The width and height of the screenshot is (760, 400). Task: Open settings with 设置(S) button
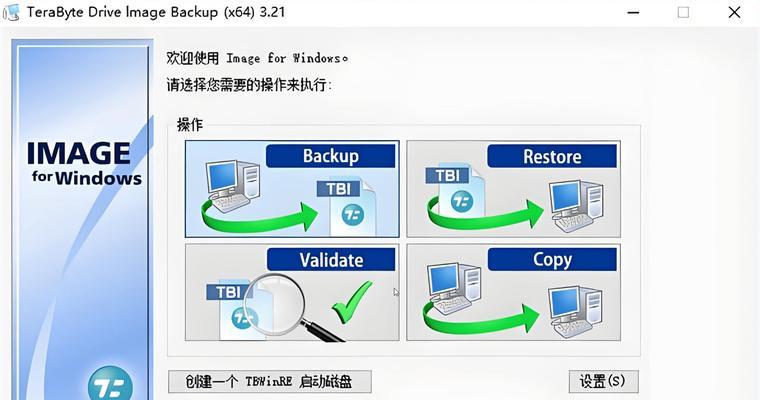coord(603,382)
